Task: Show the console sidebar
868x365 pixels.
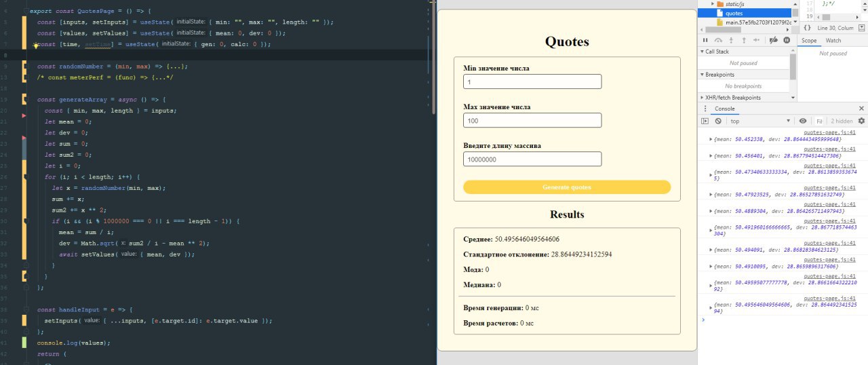Action: point(705,121)
